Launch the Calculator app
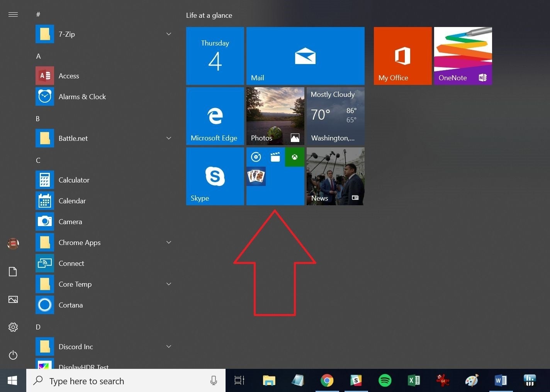This screenshot has height=392, width=550. click(104, 180)
